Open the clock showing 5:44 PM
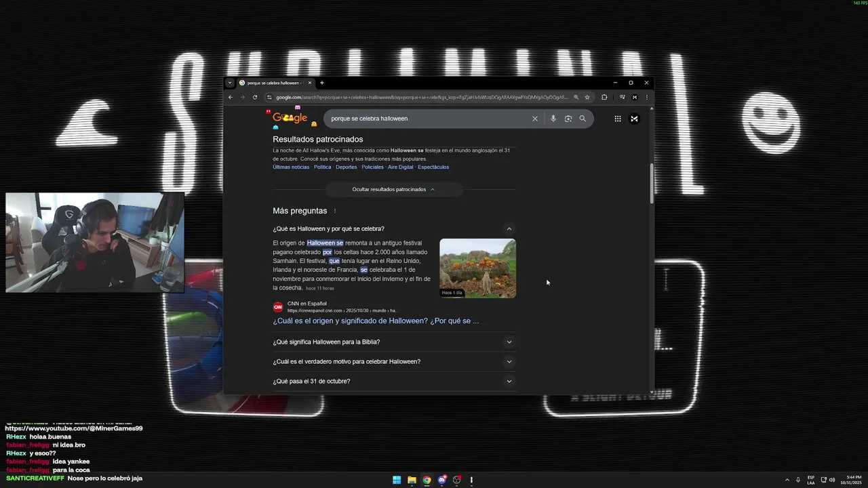Image resolution: width=868 pixels, height=488 pixels. [850, 480]
